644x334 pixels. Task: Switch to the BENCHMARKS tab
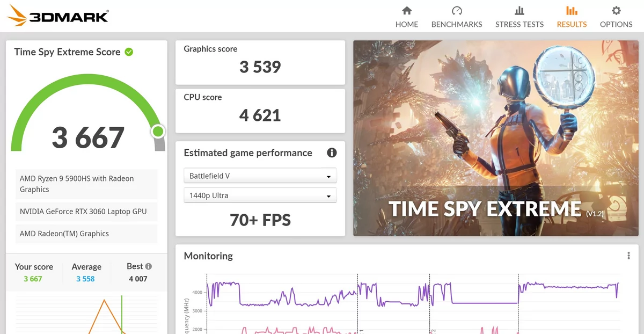(457, 17)
